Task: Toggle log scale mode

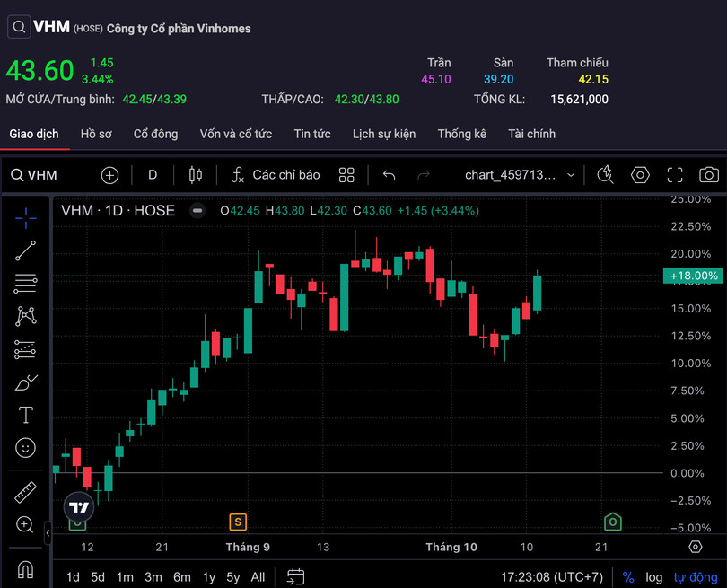Action: pos(654,576)
